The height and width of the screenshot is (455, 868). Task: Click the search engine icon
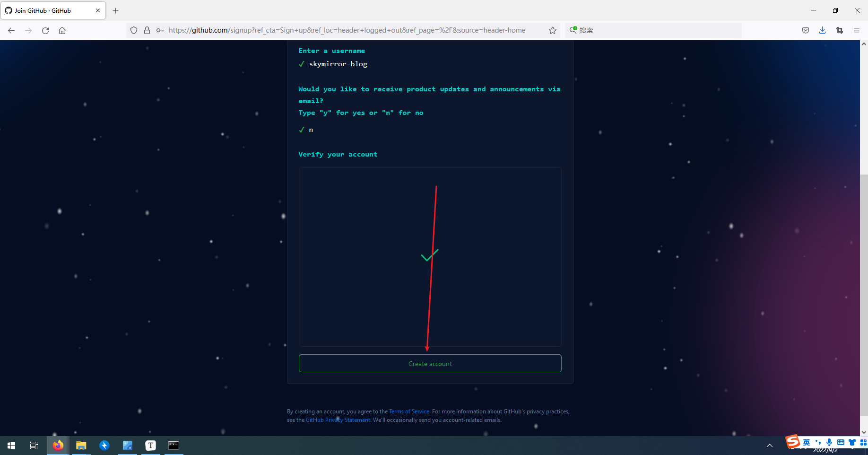point(573,30)
